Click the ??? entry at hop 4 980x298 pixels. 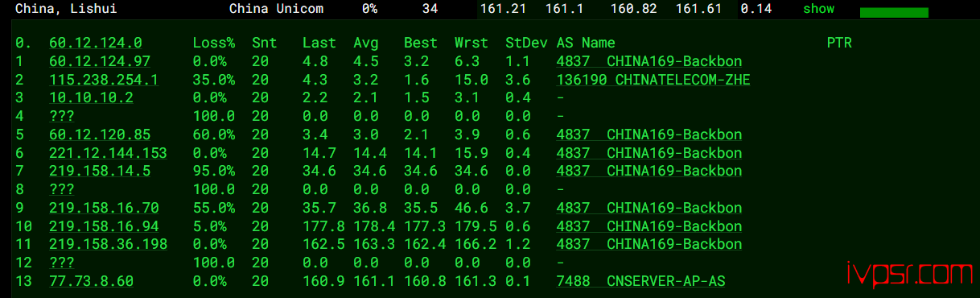[62, 116]
